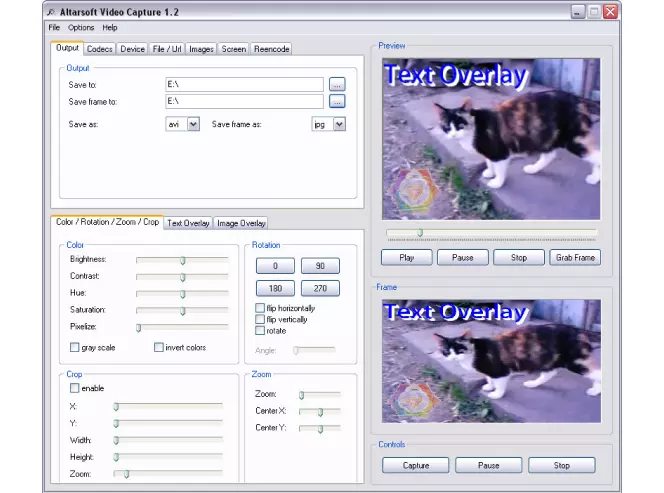Click the Zoom slider in Zoom group
The width and height of the screenshot is (664, 493).
tap(302, 396)
